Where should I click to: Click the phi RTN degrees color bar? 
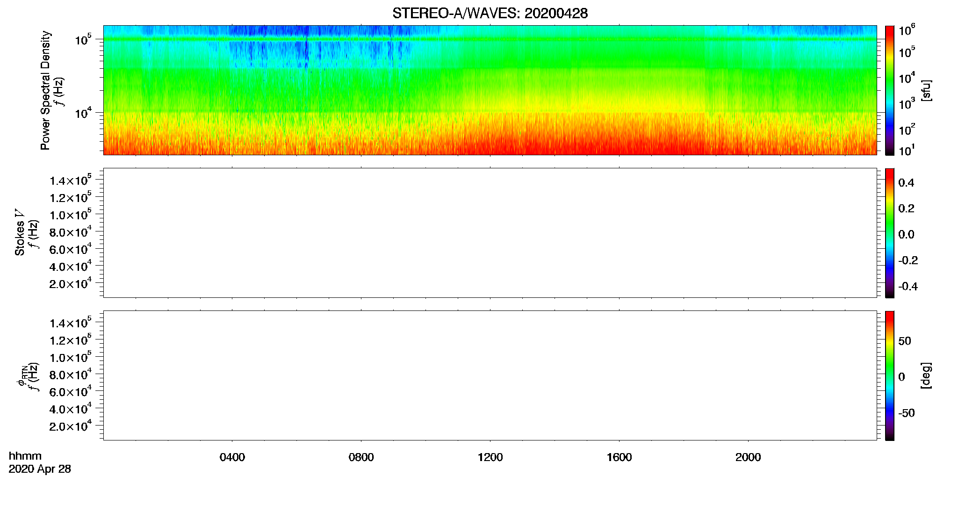click(x=889, y=375)
